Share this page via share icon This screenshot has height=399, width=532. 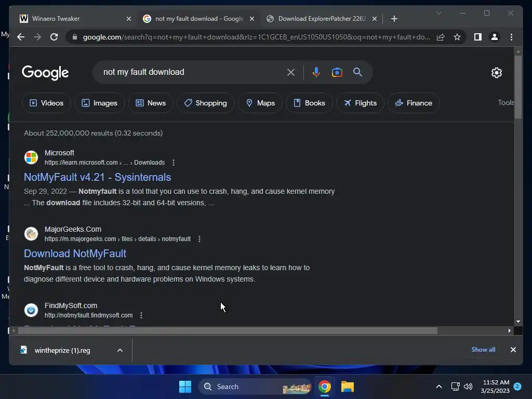[441, 37]
